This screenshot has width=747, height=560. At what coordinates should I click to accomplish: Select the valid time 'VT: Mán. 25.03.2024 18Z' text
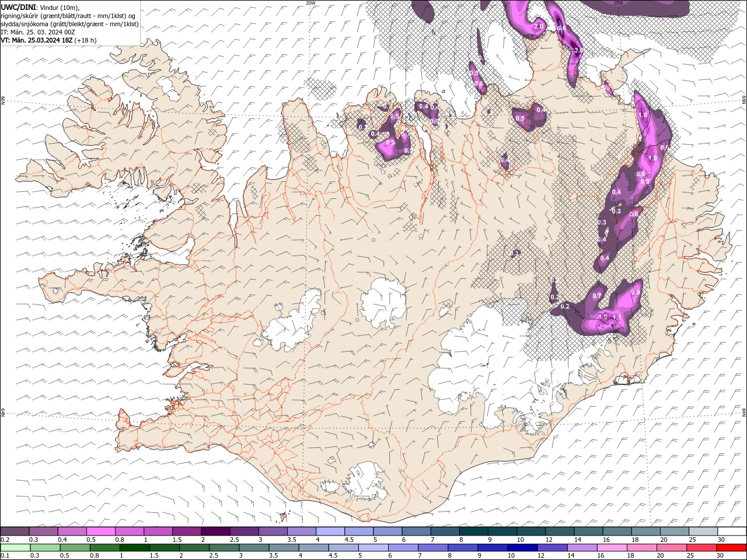36,40
